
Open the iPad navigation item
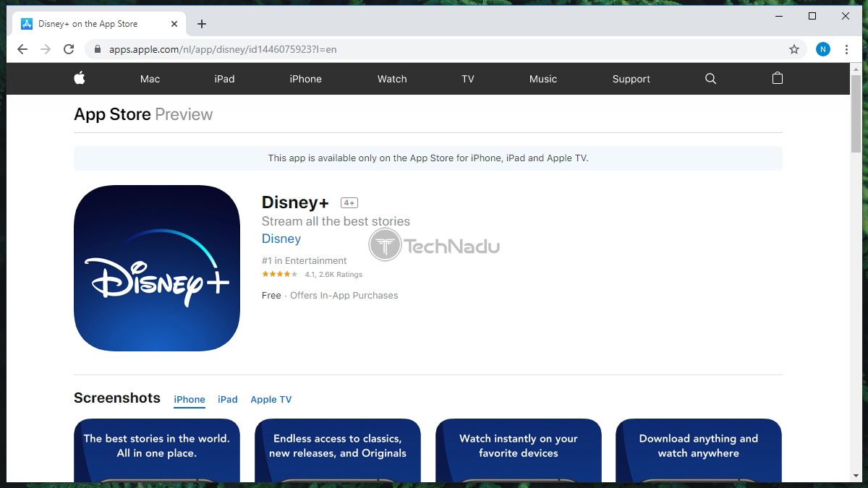click(x=225, y=79)
